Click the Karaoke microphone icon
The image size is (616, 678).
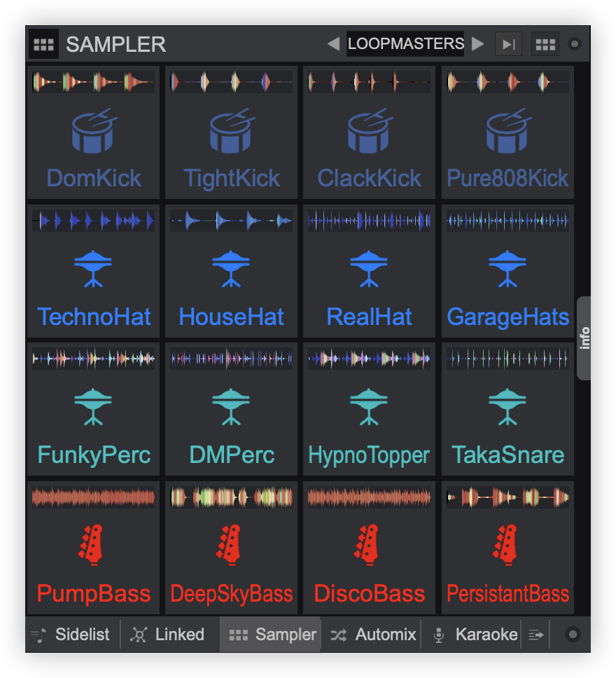pos(438,634)
